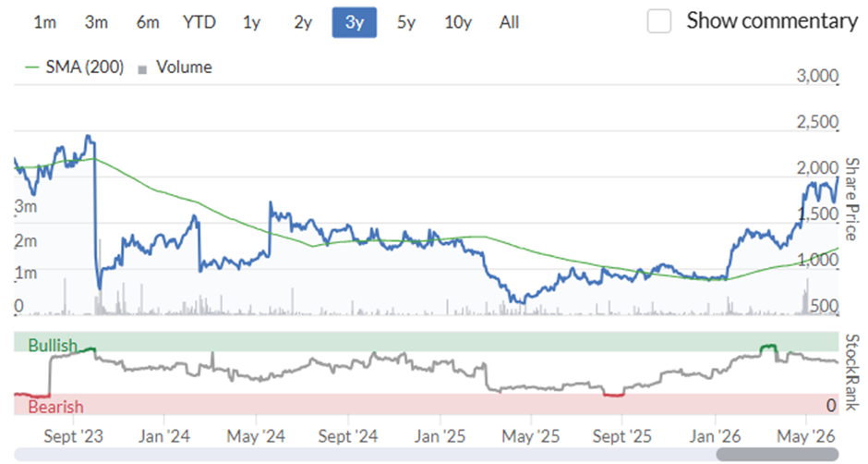Click the grey Volume legend square icon
Viewport: 868px width, 464px height.
[x=142, y=70]
